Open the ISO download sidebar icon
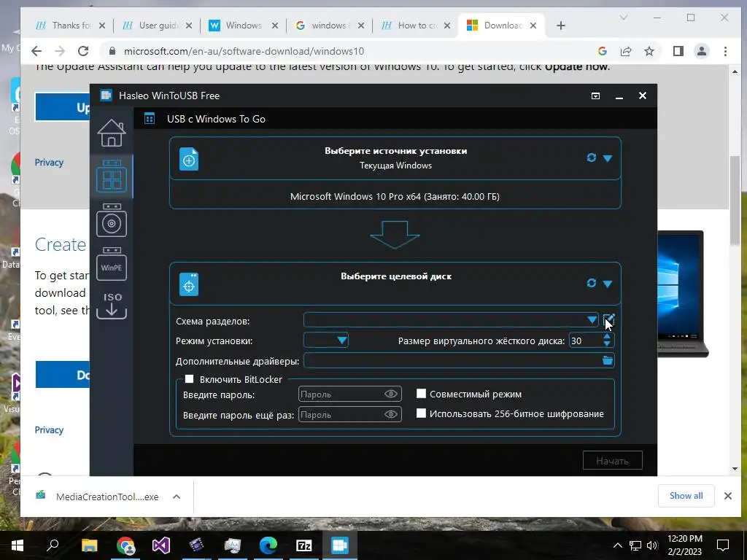Screen dimensions: 747x560 tap(112, 305)
